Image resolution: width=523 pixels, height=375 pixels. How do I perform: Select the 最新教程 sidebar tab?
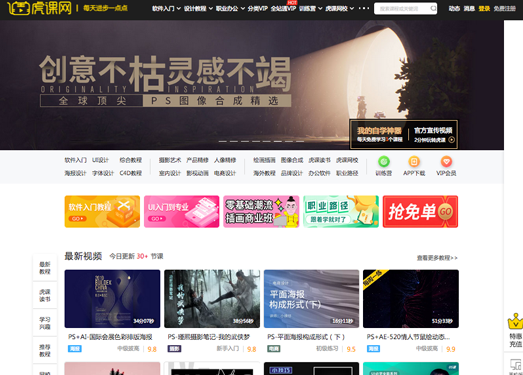tap(45, 268)
